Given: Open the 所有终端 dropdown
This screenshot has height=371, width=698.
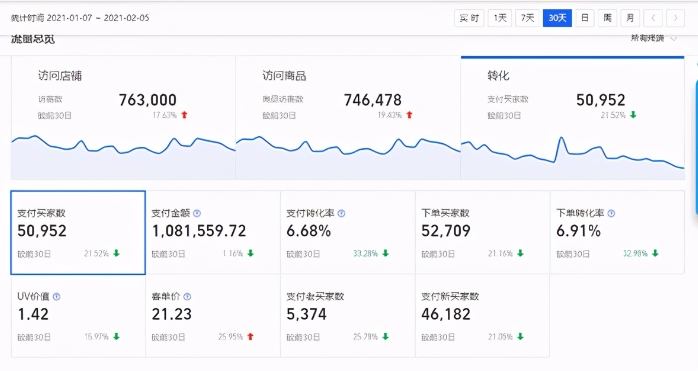Looking at the screenshot, I should pos(653,38).
